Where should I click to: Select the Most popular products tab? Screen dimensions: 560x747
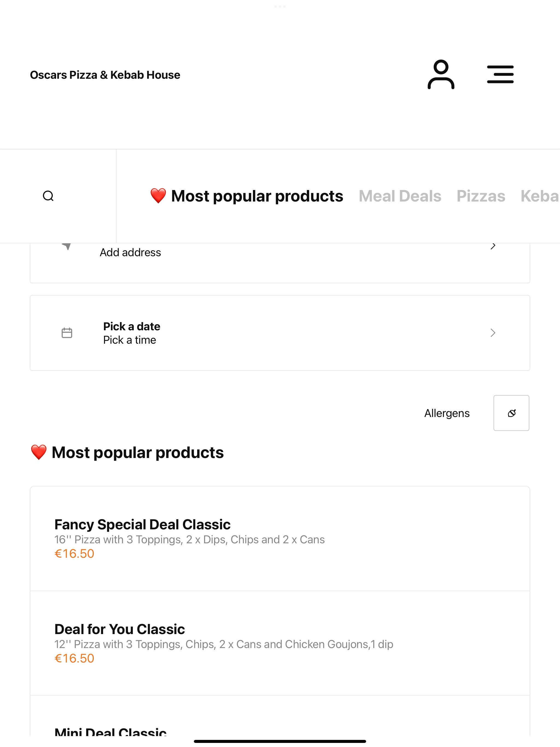[247, 196]
